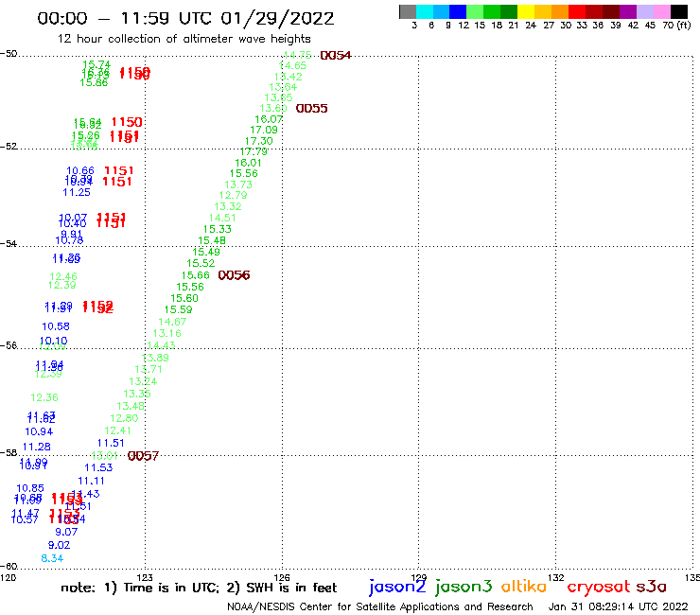
Task: Click the red 'cryosat' legend label
Action: 599,587
